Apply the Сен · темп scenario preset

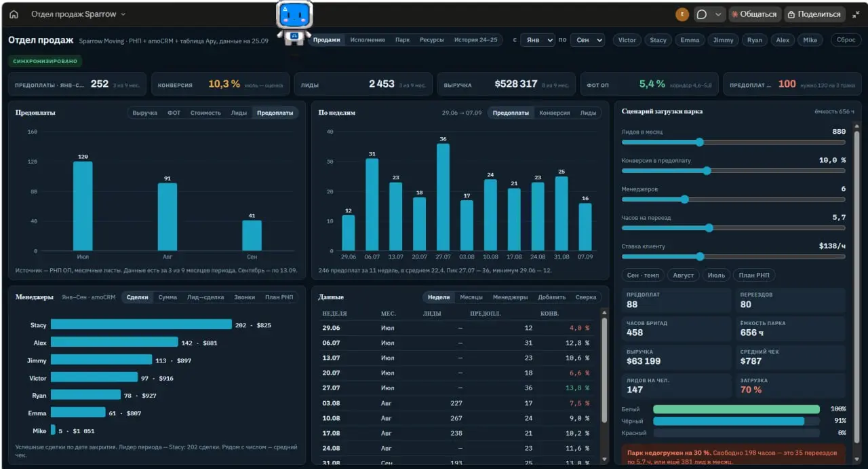(642, 276)
